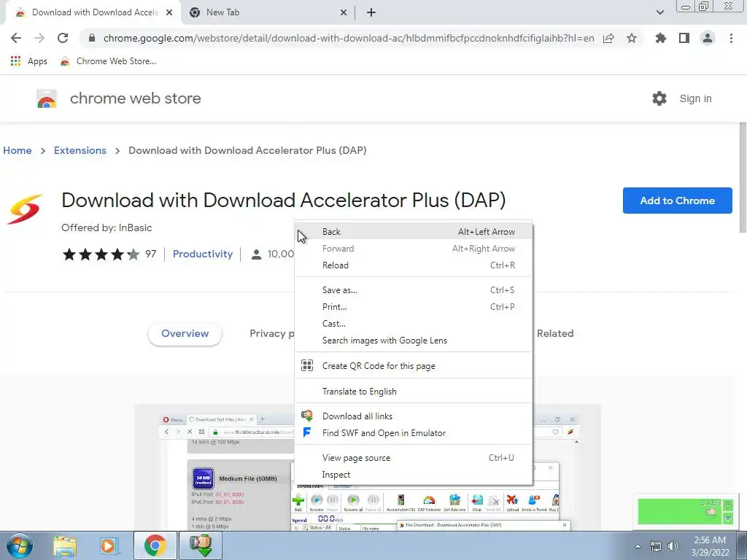Choose Print... in the context menu
The width and height of the screenshot is (747, 560).
click(413, 307)
